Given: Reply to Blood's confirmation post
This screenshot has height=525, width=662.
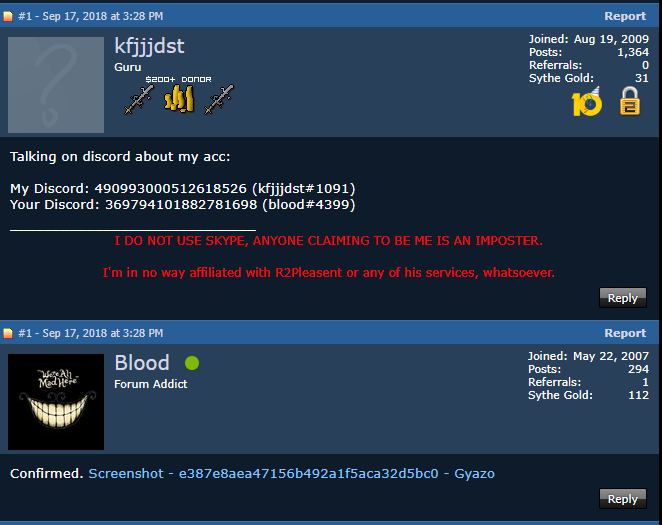Looking at the screenshot, I should [623, 499].
